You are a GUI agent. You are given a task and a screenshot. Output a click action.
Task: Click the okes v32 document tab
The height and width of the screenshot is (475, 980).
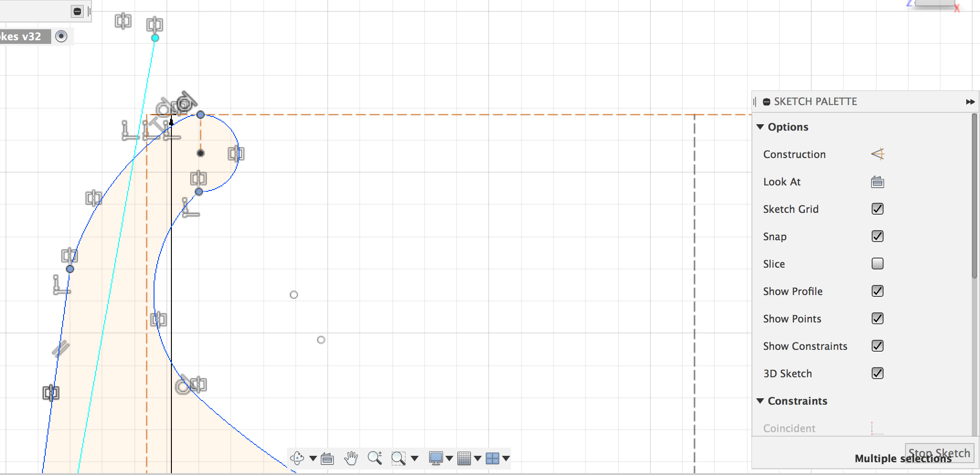[x=21, y=36]
